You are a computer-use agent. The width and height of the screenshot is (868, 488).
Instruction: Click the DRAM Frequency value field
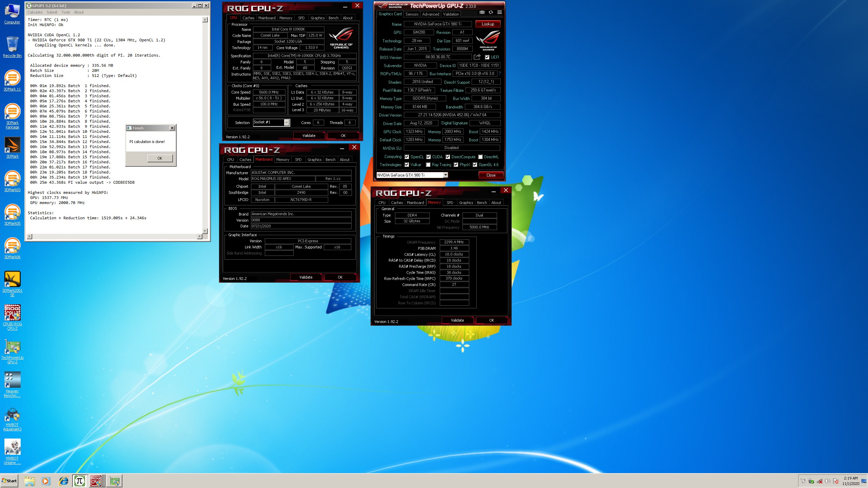point(454,242)
